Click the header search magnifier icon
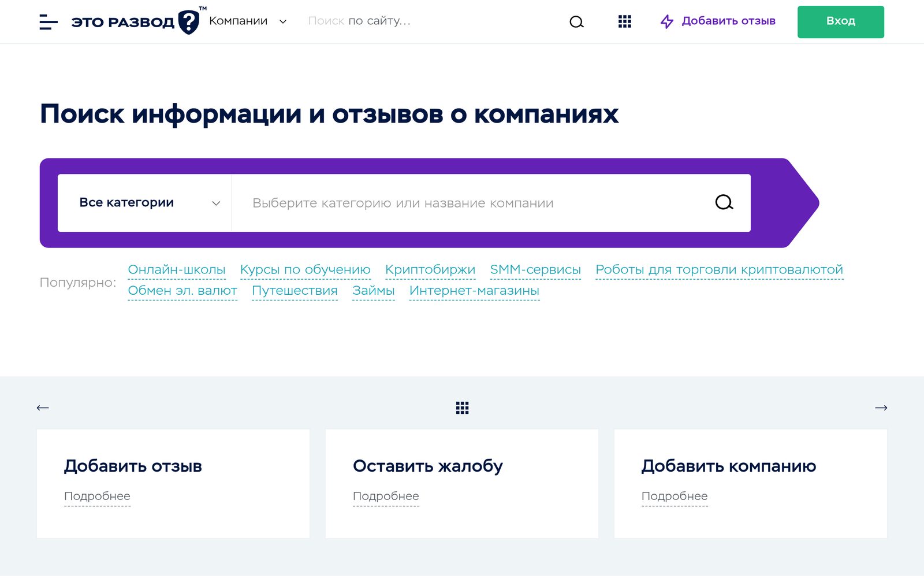Image resolution: width=924 pixels, height=578 pixels. (x=576, y=22)
